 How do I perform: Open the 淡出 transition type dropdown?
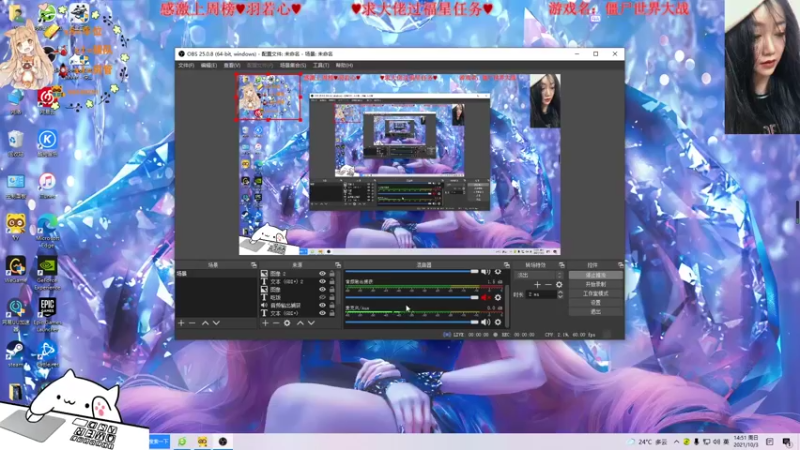pos(539,275)
